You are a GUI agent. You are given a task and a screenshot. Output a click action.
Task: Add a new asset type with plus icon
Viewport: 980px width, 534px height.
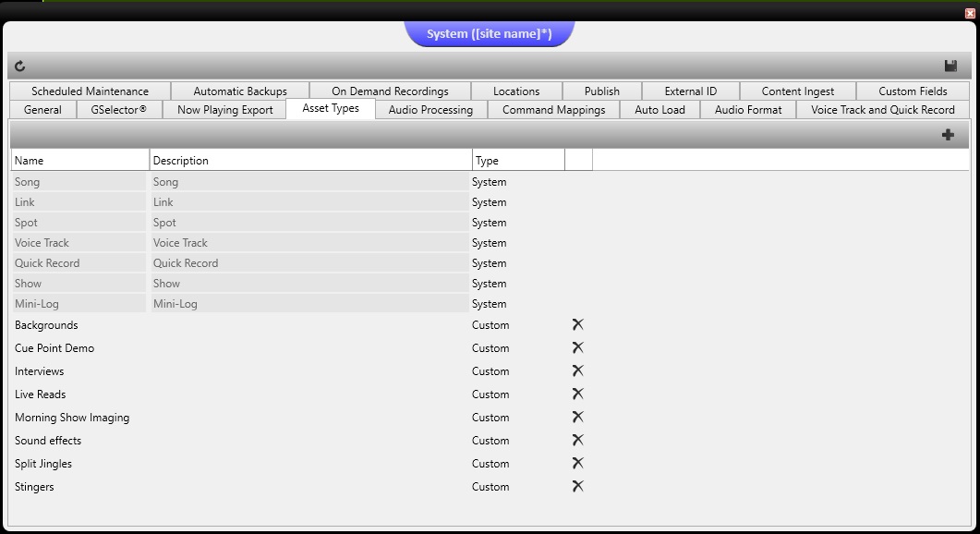tap(948, 135)
